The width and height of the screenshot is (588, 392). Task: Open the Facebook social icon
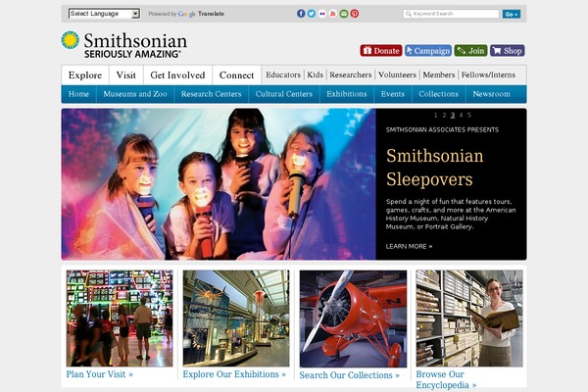click(x=301, y=14)
